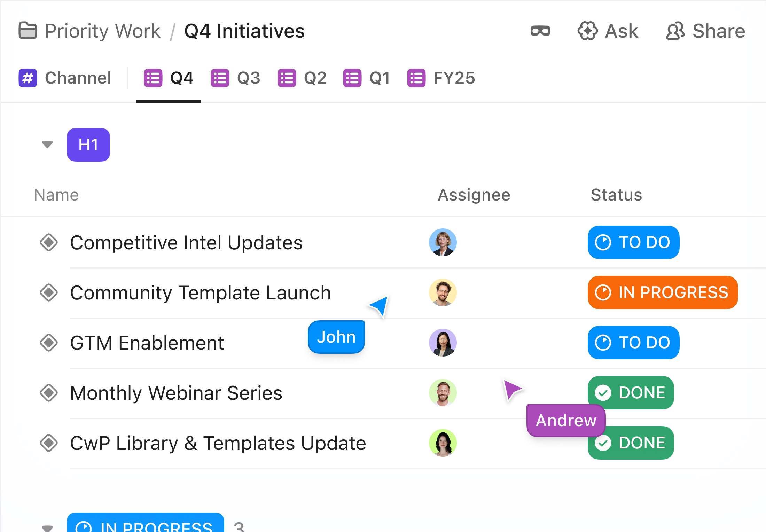Change the TO DO status on GTM Enablement
766x532 pixels.
633,343
